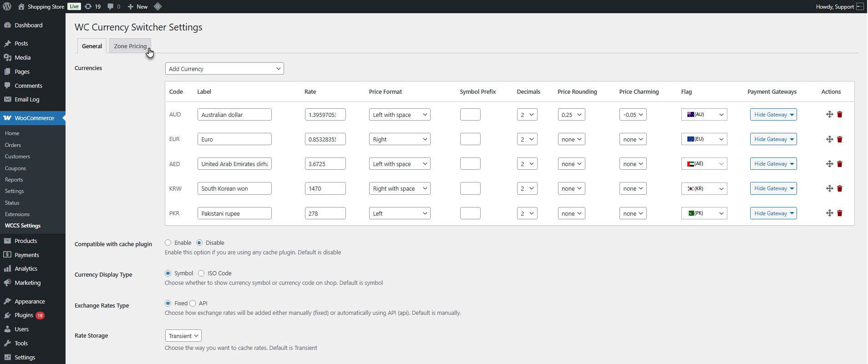Open decimals dropdown for PKR row
This screenshot has width=868, height=364.
527,213
